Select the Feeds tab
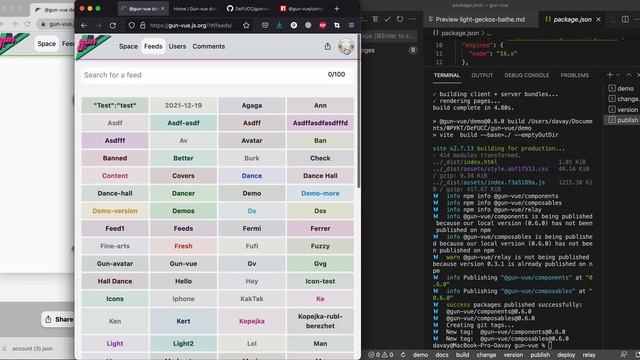Image resolution: width=640 pixels, height=360 pixels. coord(153,47)
